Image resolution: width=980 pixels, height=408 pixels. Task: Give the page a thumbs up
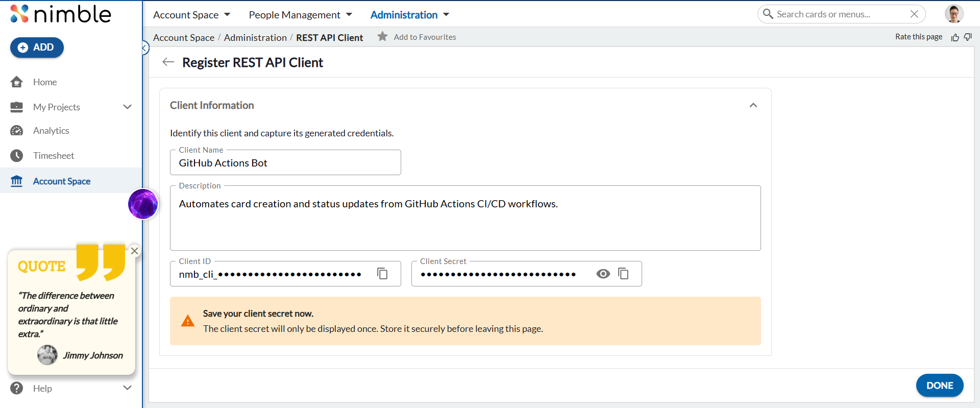pos(955,37)
